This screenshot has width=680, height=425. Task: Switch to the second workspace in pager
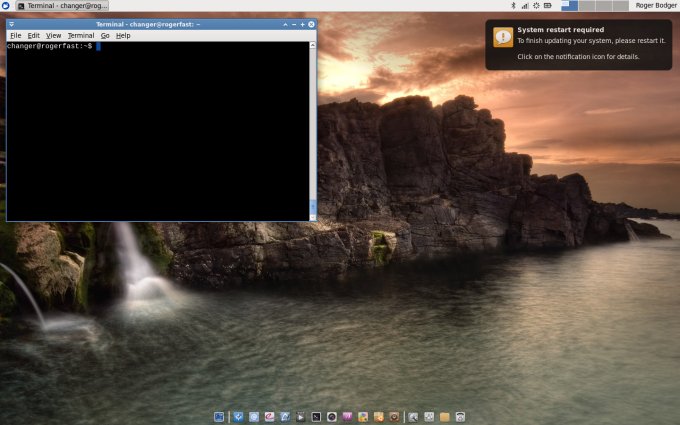click(586, 6)
